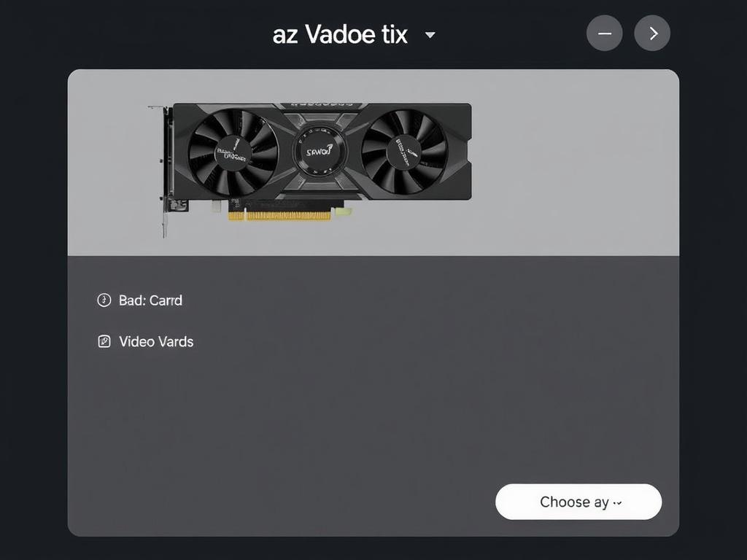
Task: Click the display port block near bracket
Action: click(x=177, y=205)
